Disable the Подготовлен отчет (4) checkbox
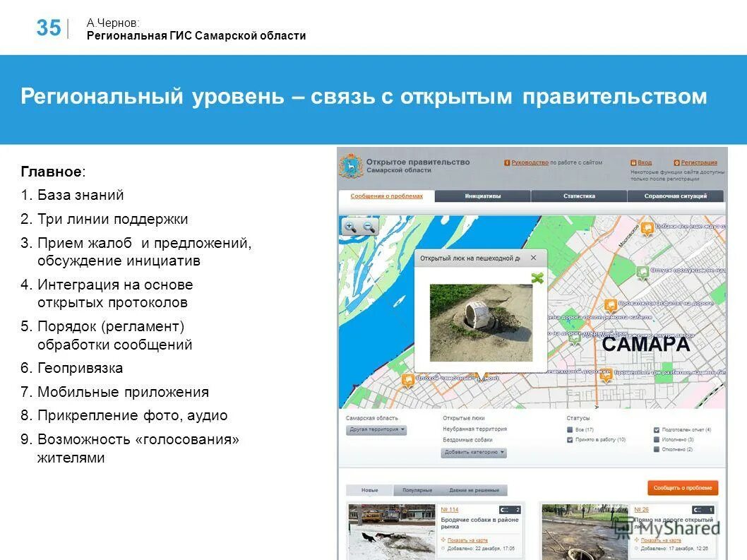 (657, 429)
